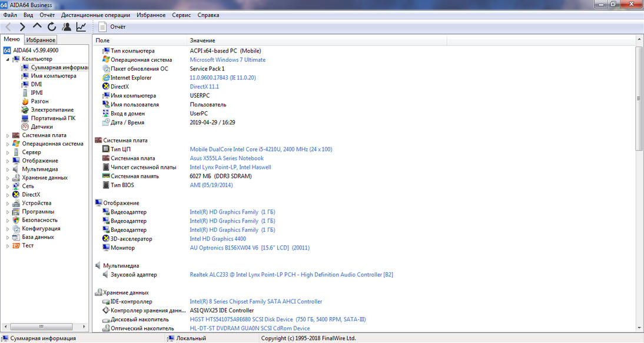Select the Конфигурация tree icon
The height and width of the screenshot is (343, 644).
[16, 228]
